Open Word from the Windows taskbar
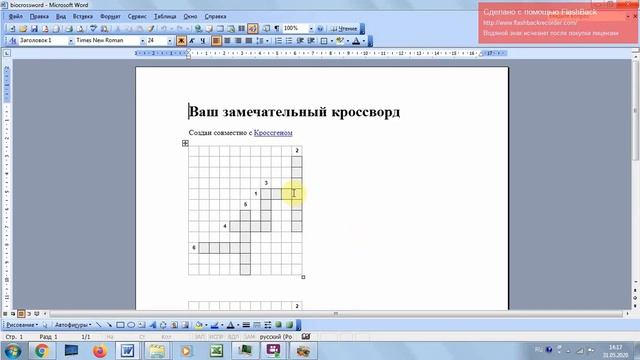Image resolution: width=640 pixels, height=360 pixels. pyautogui.click(x=127, y=351)
